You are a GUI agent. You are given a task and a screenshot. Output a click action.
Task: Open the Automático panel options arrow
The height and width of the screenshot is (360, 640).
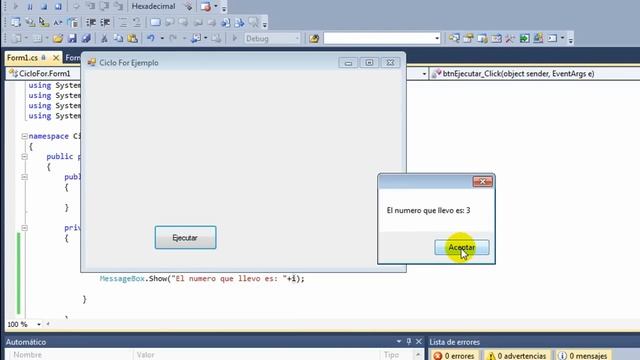tap(399, 342)
